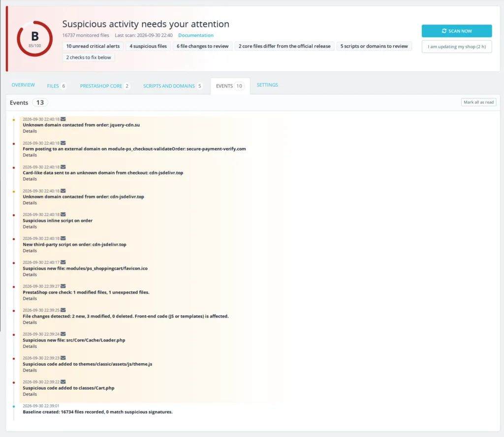Screen dimensions: 504x437
Task: Click 'Last scan: 2026-09-30 22:40' text
Action: (144, 35)
